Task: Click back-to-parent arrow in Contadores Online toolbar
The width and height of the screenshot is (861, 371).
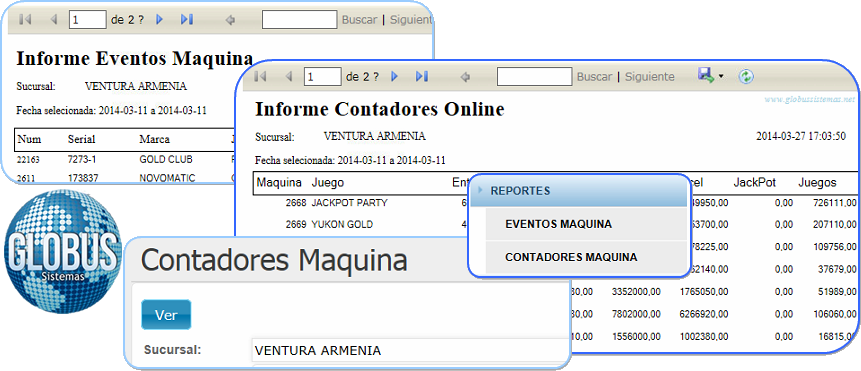Action: coord(465,77)
